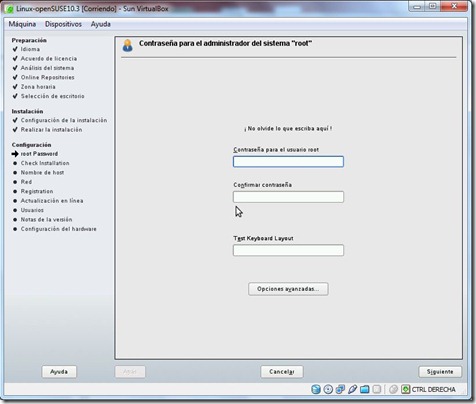Click the Ayuda button at bottom left
The height and width of the screenshot is (404, 476).
[59, 372]
